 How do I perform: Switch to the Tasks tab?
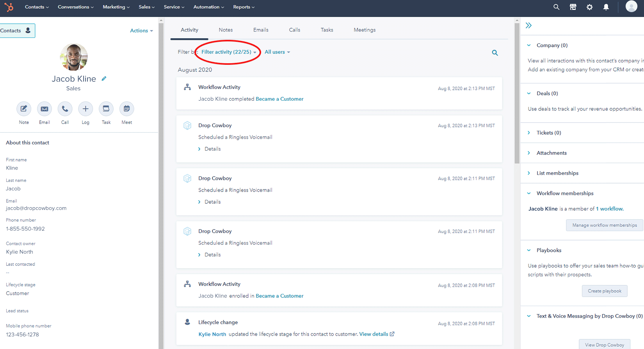pyautogui.click(x=327, y=30)
